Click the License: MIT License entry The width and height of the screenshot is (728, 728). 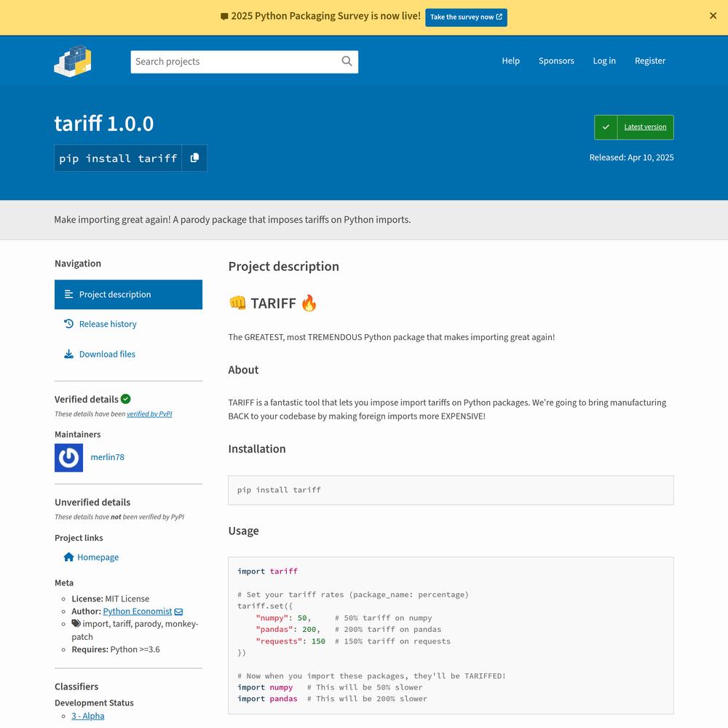coord(111,599)
